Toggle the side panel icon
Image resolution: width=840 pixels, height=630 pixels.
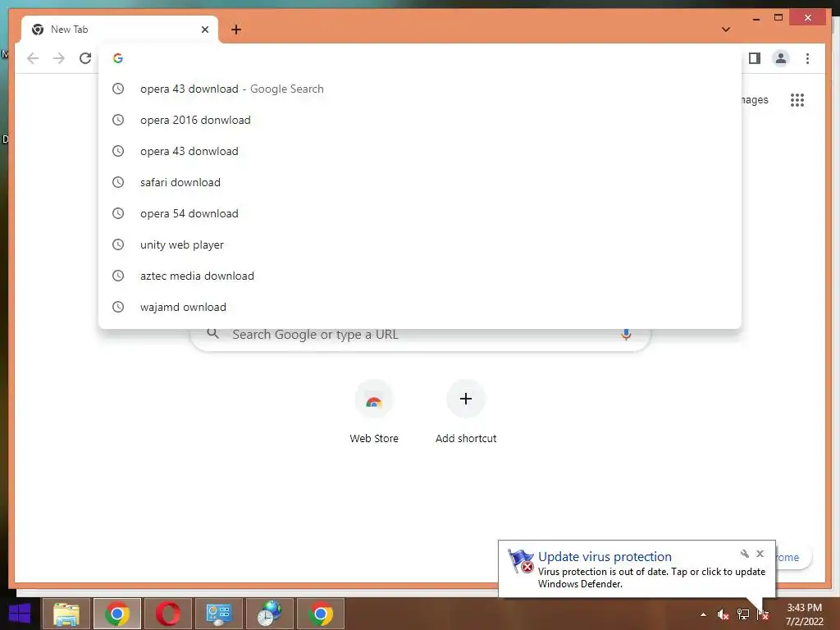pyautogui.click(x=755, y=58)
